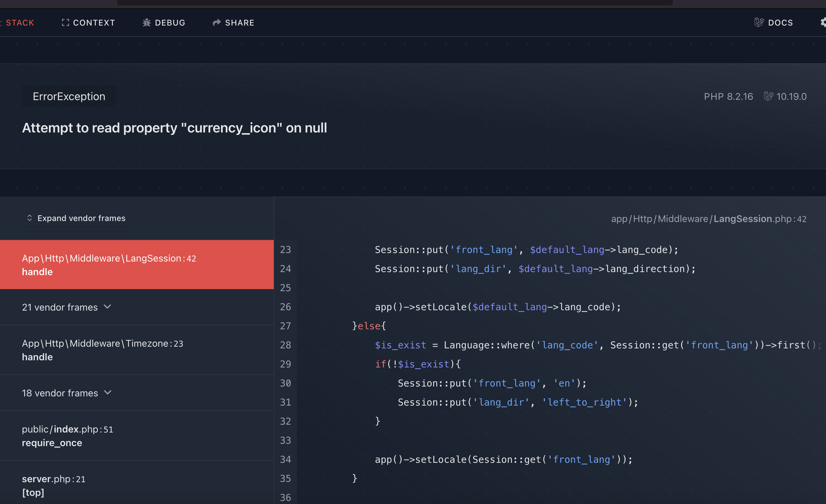826x504 pixels.
Task: Click code line number 28
Action: point(285,345)
